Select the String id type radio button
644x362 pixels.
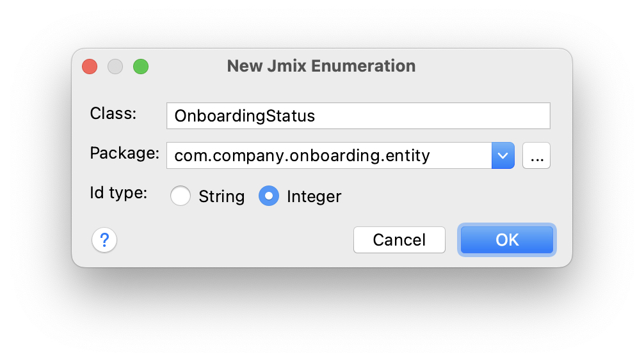[x=181, y=196]
